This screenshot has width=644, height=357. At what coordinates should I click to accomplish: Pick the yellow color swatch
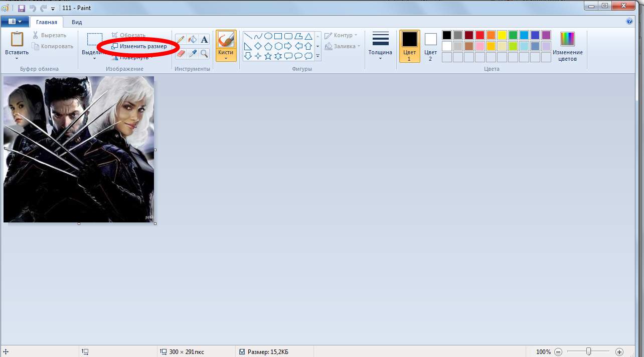coord(502,35)
